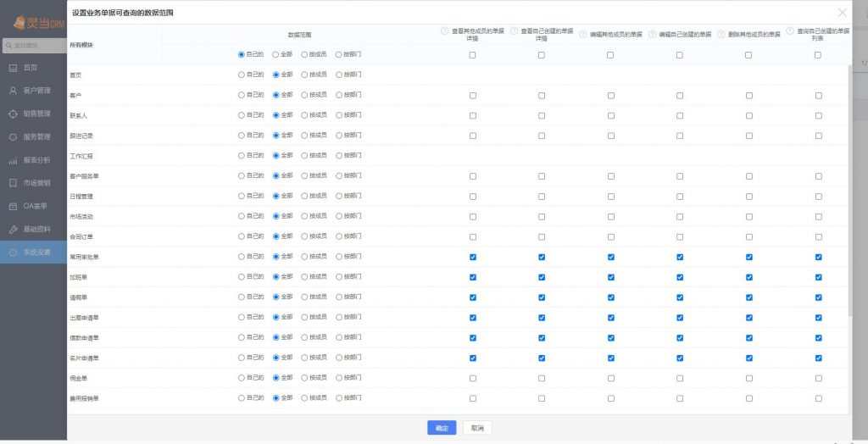Screen dimensions: 868x444
Task: Uncheck 编辑自己创建的单据 for 请假单 row
Action: coord(680,297)
